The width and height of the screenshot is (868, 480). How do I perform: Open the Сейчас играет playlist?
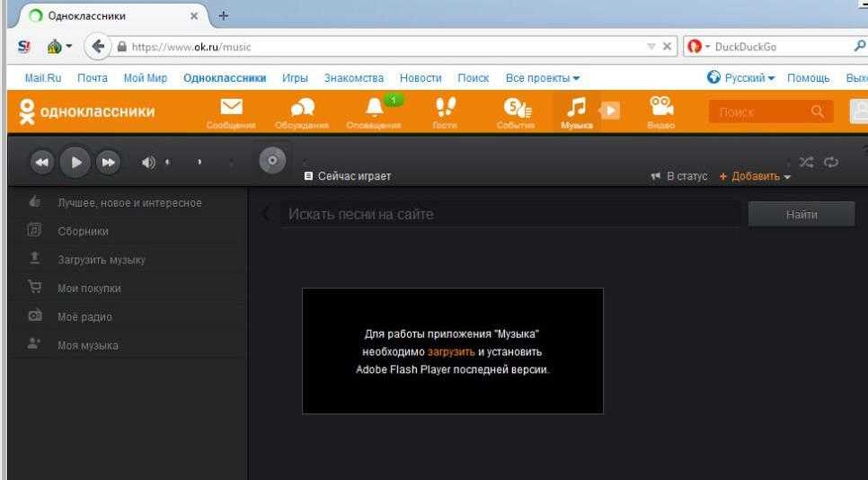tap(349, 176)
